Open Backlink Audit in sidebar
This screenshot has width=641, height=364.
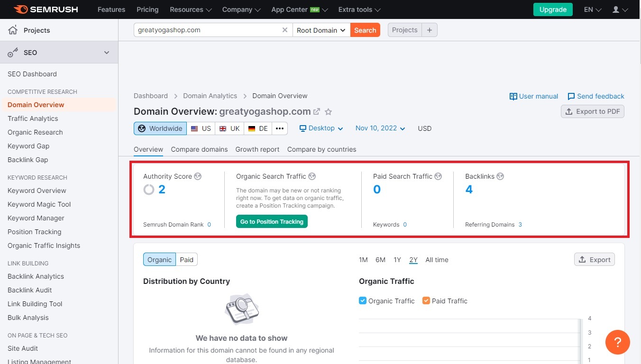[x=30, y=290]
